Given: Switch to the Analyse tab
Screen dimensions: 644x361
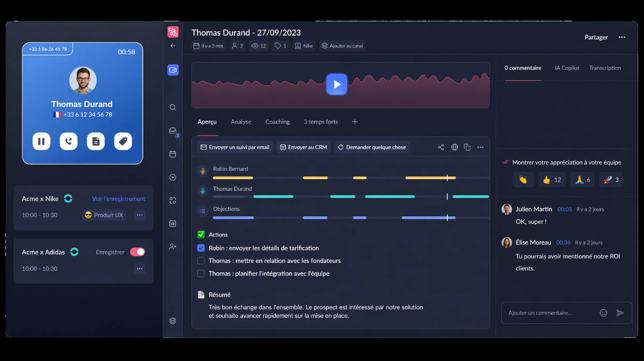Looking at the screenshot, I should coord(241,121).
